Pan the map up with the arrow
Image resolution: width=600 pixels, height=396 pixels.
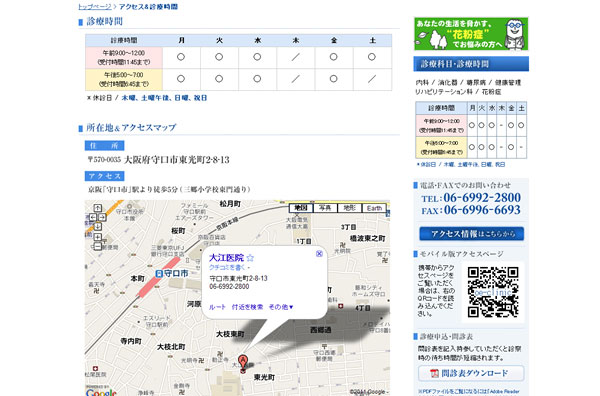pos(98,208)
